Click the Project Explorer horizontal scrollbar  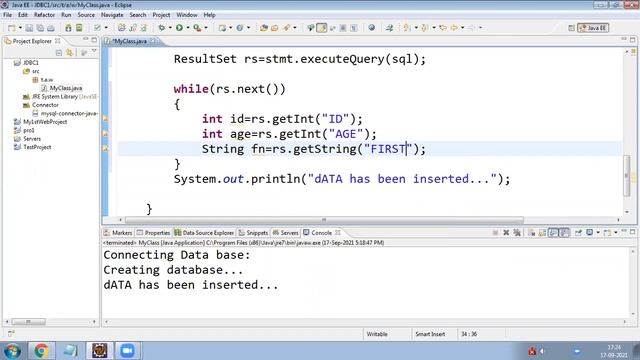click(x=29, y=322)
